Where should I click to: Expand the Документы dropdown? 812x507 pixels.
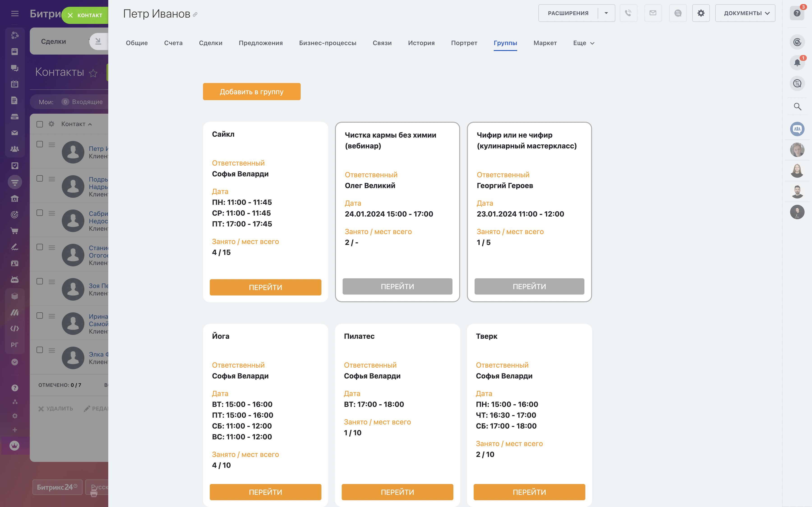[x=745, y=13]
